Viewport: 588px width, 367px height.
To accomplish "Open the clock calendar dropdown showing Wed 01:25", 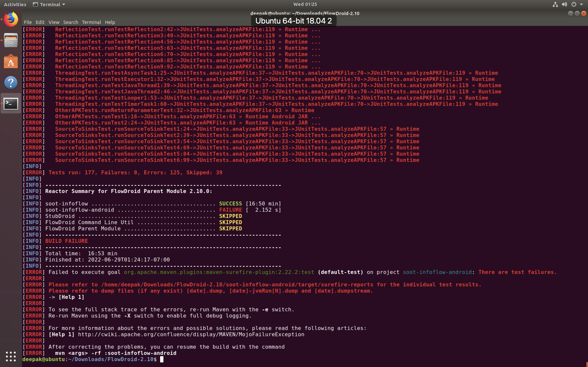I will (x=305, y=4).
